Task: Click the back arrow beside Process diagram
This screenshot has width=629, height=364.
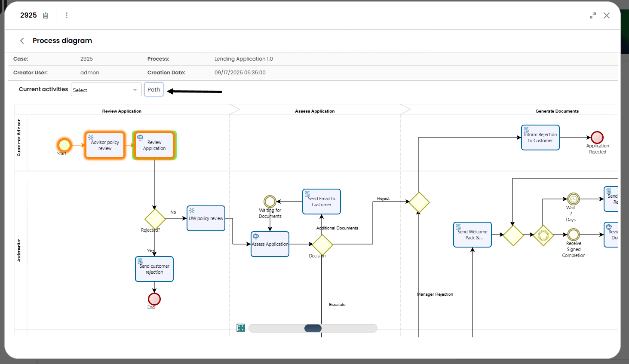Action: (x=21, y=40)
